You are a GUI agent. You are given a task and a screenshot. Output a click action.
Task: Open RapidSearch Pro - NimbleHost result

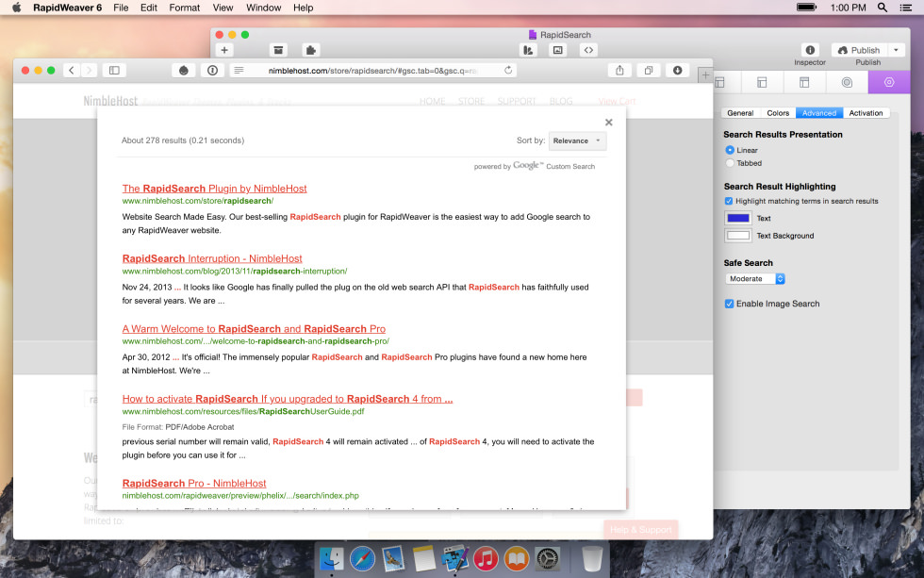pyautogui.click(x=194, y=483)
